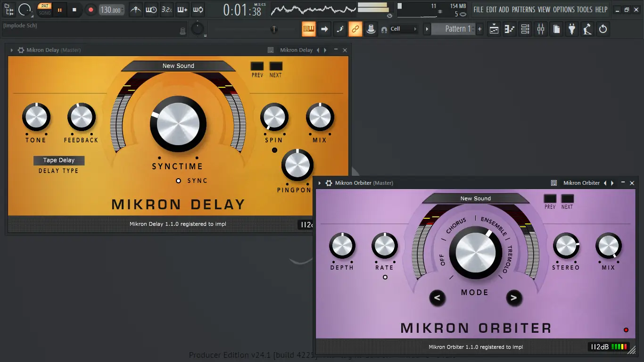Open Mikron Delay's New Sound preset display
644x362 pixels.
pyautogui.click(x=178, y=66)
